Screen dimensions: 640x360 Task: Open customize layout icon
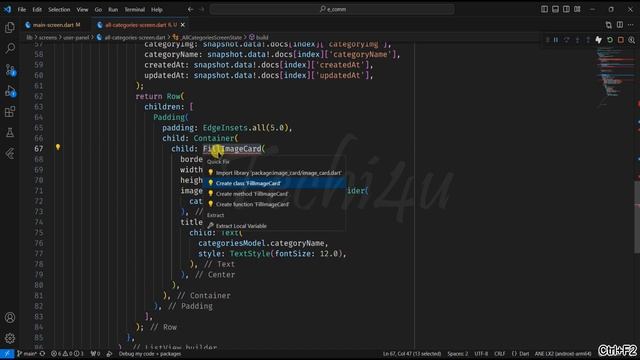click(577, 9)
